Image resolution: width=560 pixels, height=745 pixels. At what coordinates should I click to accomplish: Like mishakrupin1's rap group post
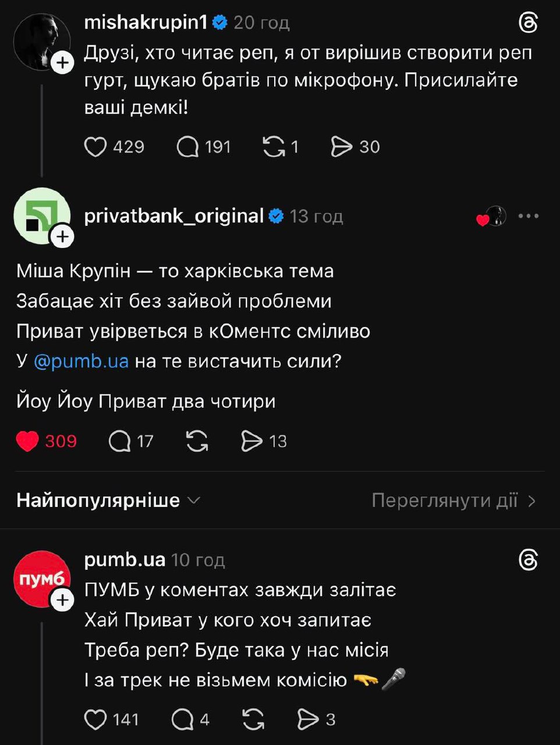click(x=96, y=147)
